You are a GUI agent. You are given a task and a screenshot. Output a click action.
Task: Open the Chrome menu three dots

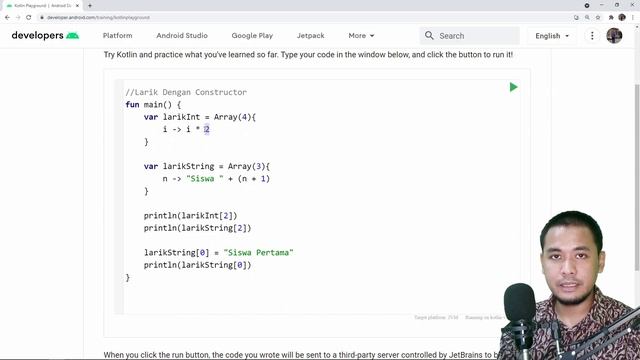pyautogui.click(x=633, y=18)
